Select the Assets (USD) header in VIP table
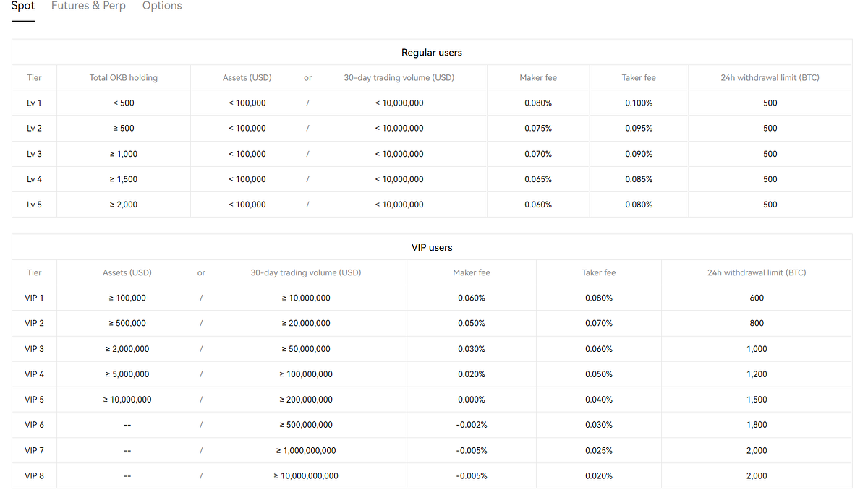 point(127,272)
